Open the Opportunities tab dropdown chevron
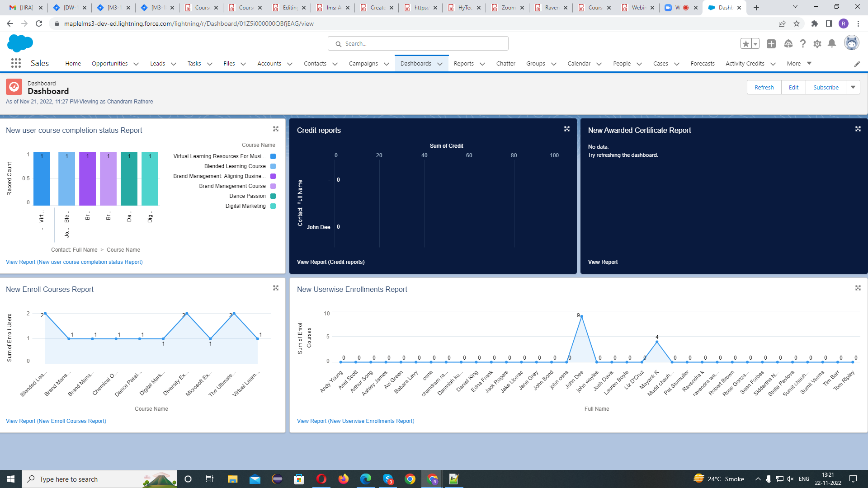The width and height of the screenshot is (868, 488). pyautogui.click(x=136, y=64)
